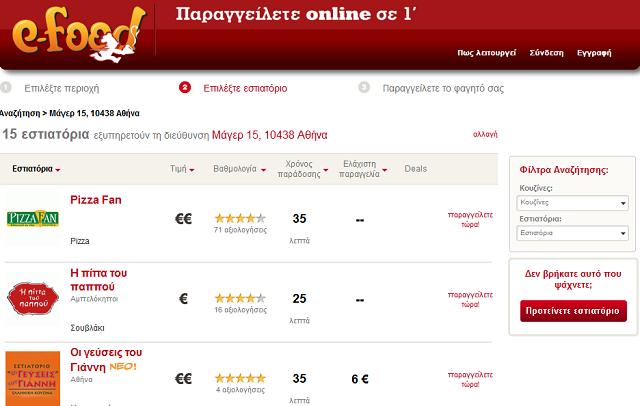Click Οι γεύσεις του Γιάννη €€ price
Viewport: 640px width, 406px height.
(183, 379)
